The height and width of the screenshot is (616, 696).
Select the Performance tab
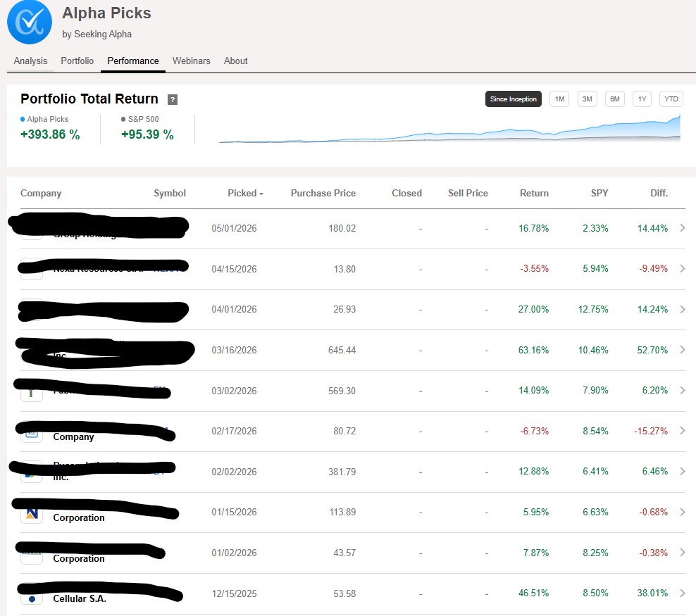click(133, 61)
